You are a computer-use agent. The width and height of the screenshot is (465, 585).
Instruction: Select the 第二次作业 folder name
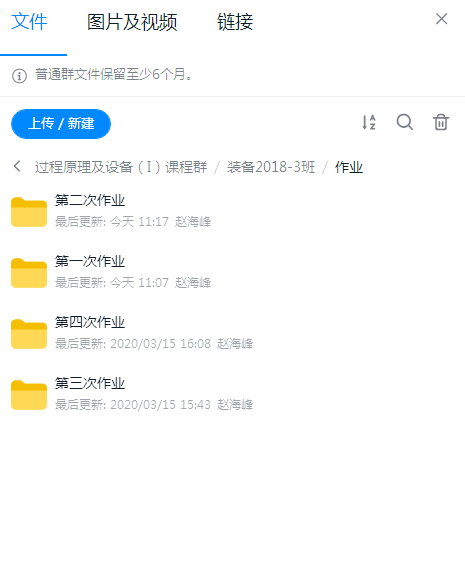[x=90, y=200]
